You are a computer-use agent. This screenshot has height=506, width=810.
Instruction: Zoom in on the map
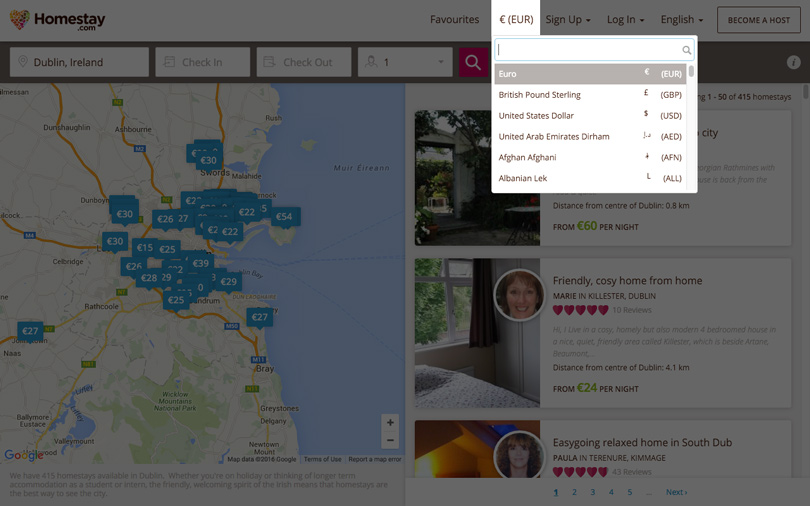[390, 422]
